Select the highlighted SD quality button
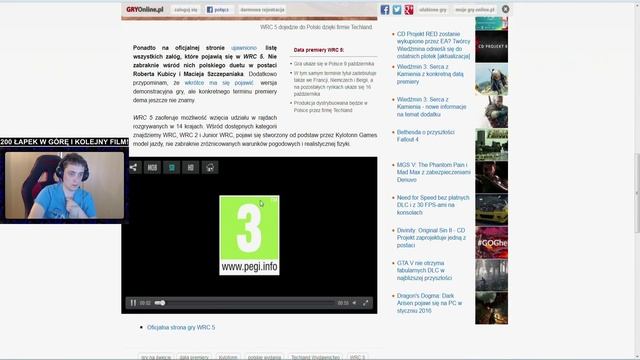This screenshot has width=640, height=360. coord(172,167)
